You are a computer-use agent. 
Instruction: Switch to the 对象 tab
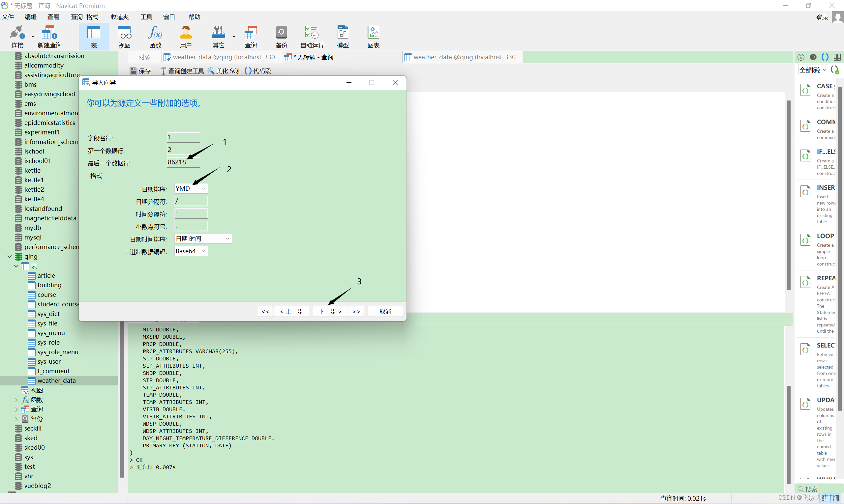coord(144,57)
